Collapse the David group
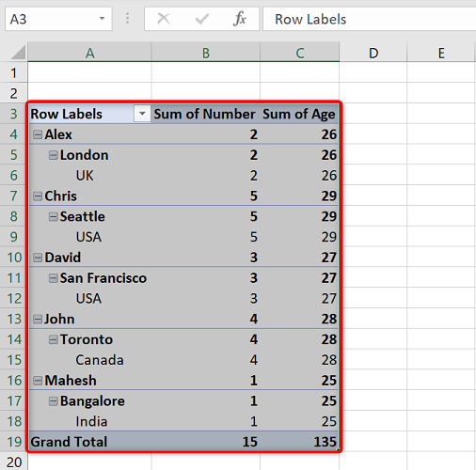 (x=38, y=258)
